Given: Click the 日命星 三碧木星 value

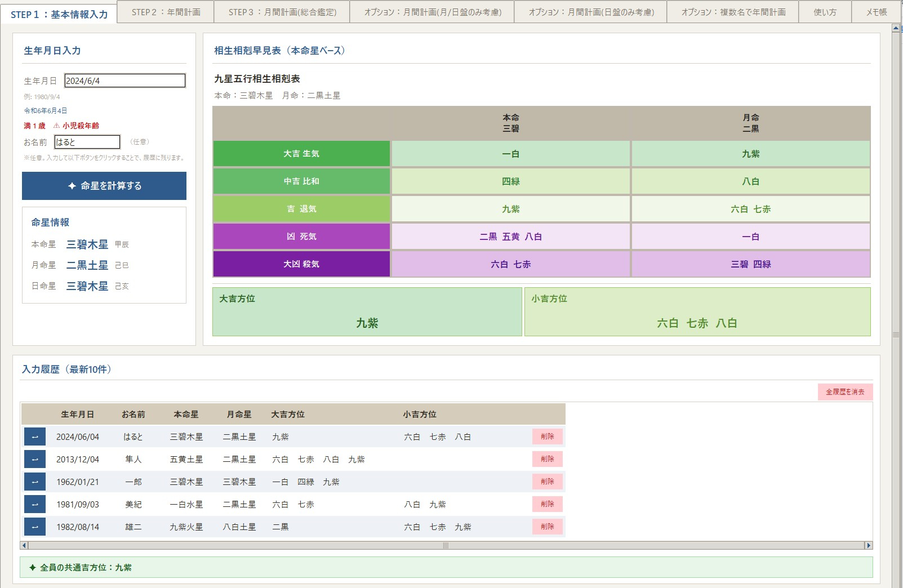Looking at the screenshot, I should point(87,286).
